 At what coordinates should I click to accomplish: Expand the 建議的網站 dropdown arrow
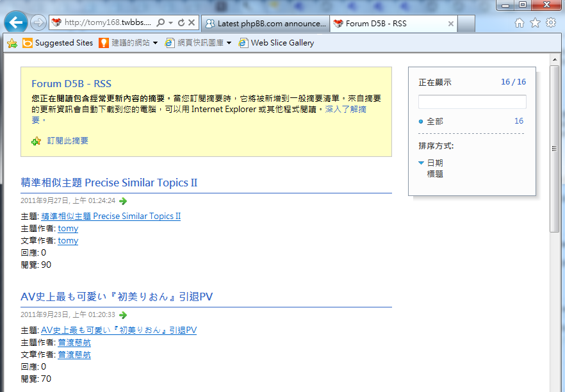155,43
